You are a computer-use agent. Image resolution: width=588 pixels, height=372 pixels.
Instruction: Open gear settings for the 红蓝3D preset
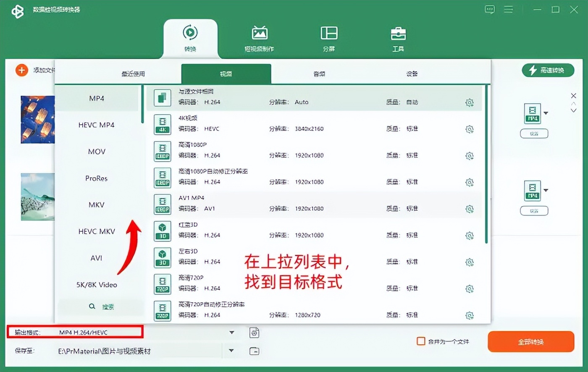point(470,236)
